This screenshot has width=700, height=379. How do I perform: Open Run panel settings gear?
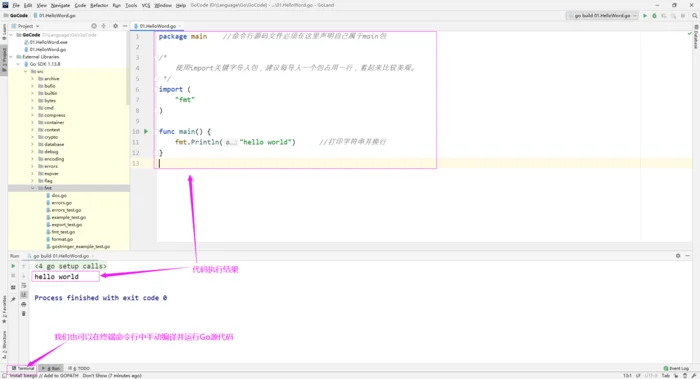point(678,256)
